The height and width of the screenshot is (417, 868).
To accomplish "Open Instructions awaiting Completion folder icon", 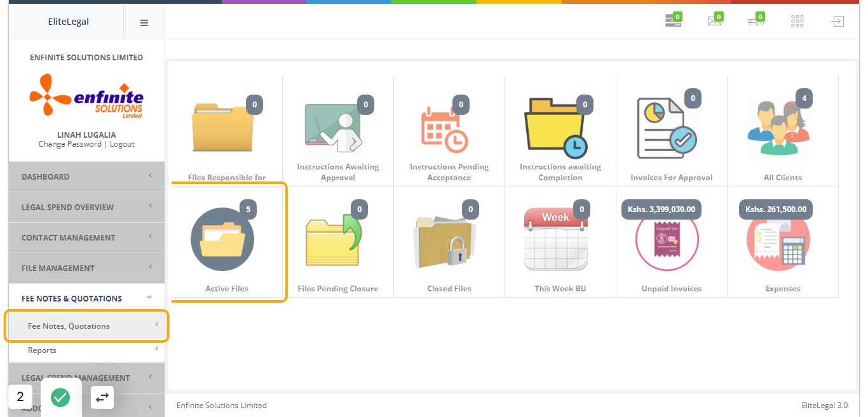I will (555, 127).
